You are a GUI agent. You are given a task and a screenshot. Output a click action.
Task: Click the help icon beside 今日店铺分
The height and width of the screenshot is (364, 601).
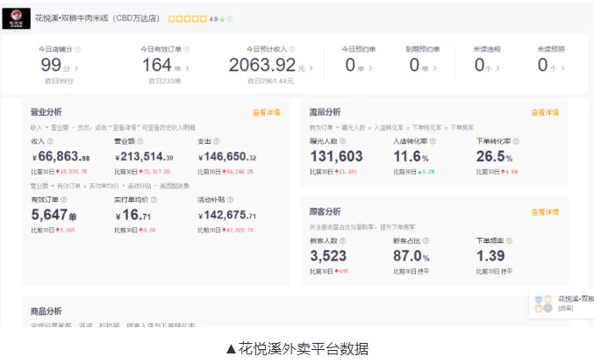[78, 49]
